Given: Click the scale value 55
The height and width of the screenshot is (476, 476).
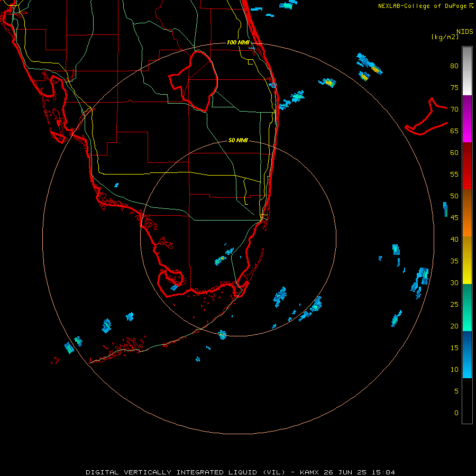Looking at the screenshot, I should pos(454,175).
